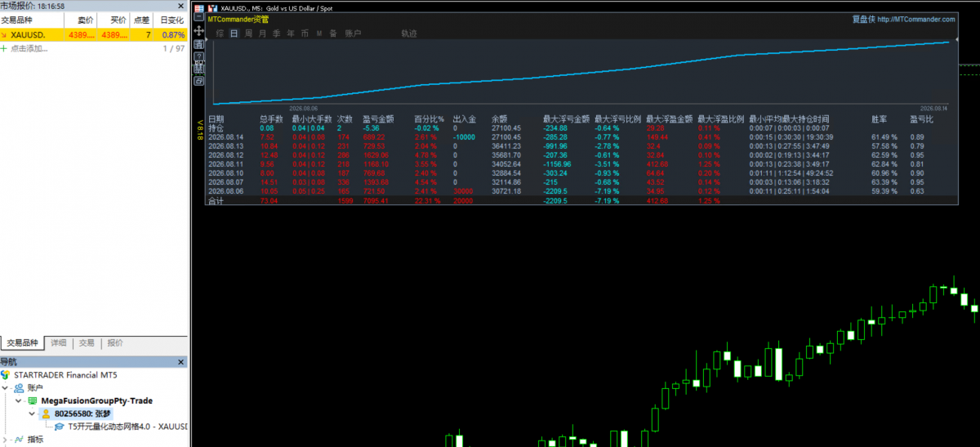This screenshot has width=980, height=447.
Task: Open the 报价 tab in Market Watch
Action: pos(115,343)
